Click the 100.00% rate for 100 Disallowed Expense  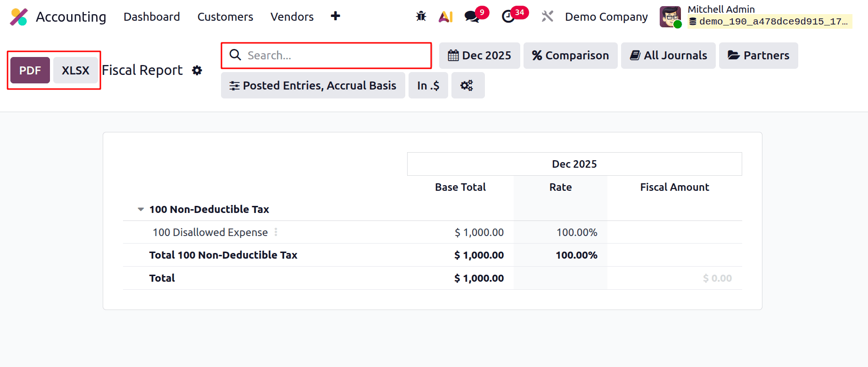pos(577,232)
